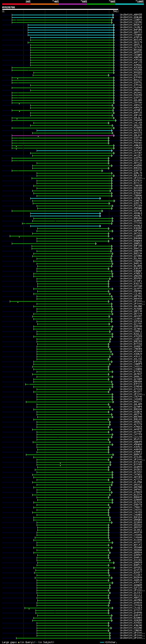The image size is (146, 644).
Task: Select the UniRef100_Q0VLA7 label
Action: tap(131, 151)
